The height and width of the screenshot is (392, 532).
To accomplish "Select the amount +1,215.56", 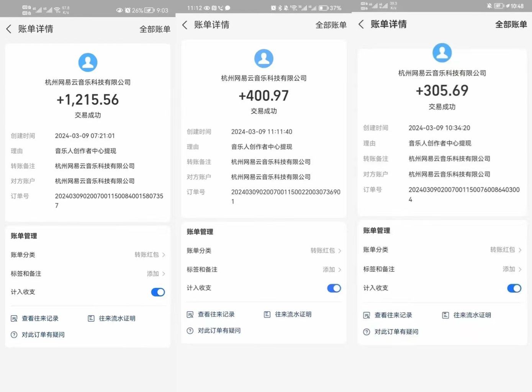I will [x=88, y=100].
